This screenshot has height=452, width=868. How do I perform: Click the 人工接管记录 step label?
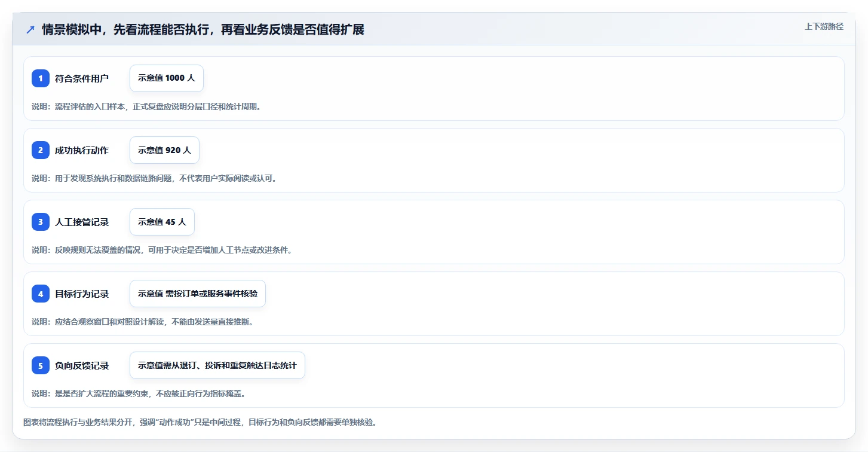click(82, 222)
